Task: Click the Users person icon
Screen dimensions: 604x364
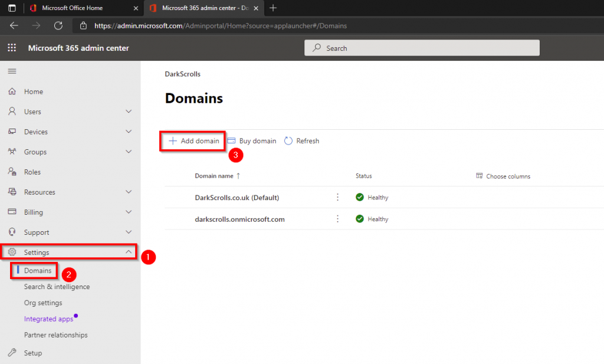Action: click(x=12, y=112)
